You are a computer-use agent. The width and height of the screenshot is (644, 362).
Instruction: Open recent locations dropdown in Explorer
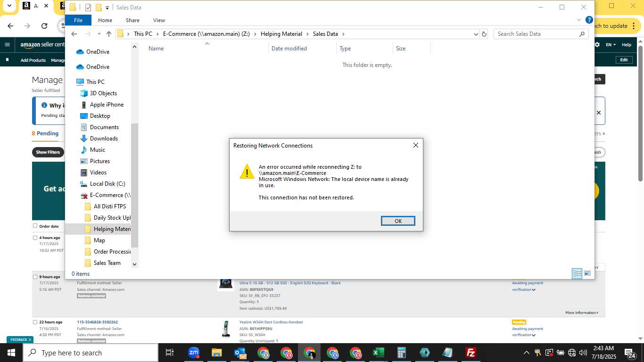(99, 34)
